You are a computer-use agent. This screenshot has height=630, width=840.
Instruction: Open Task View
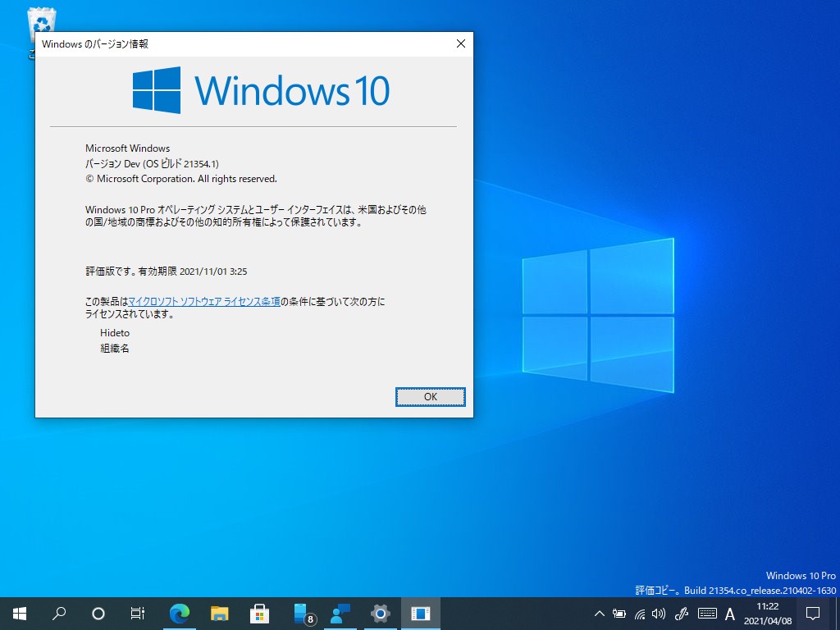coord(137,613)
